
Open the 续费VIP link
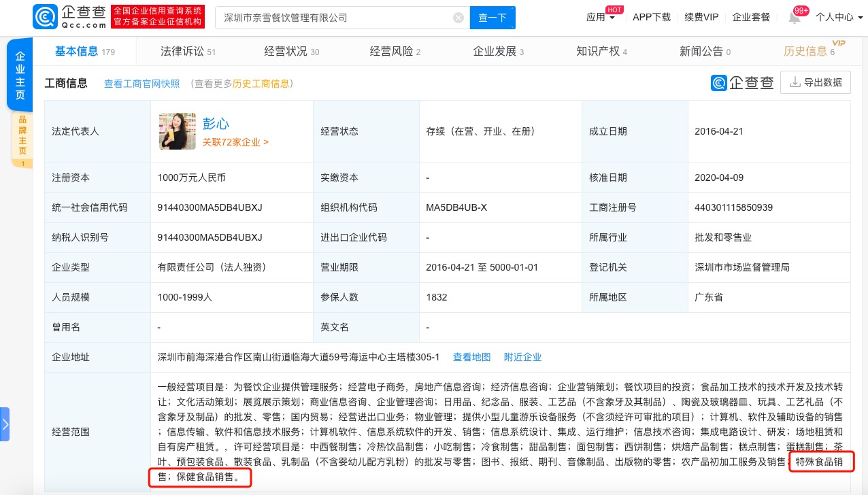701,17
